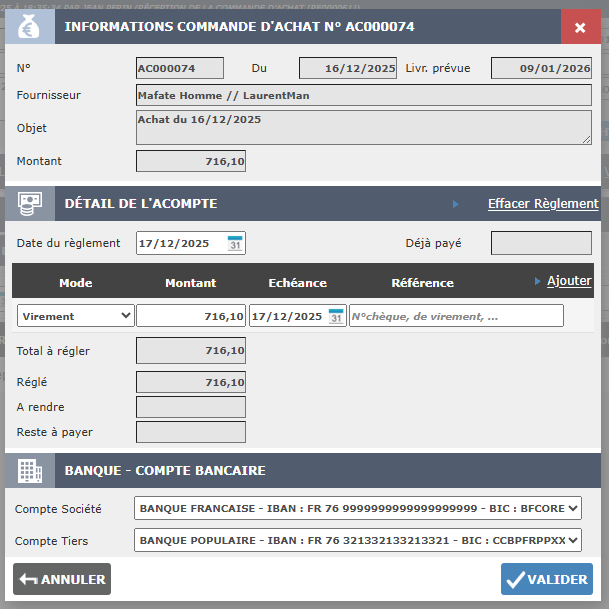
Task: Click arrow icon next to Effacer Règlement
Action: 456,204
